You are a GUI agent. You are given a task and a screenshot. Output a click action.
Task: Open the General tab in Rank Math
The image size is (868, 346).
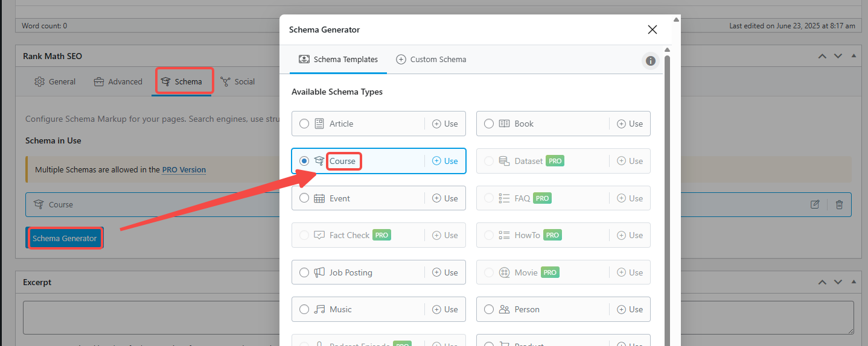(x=55, y=81)
